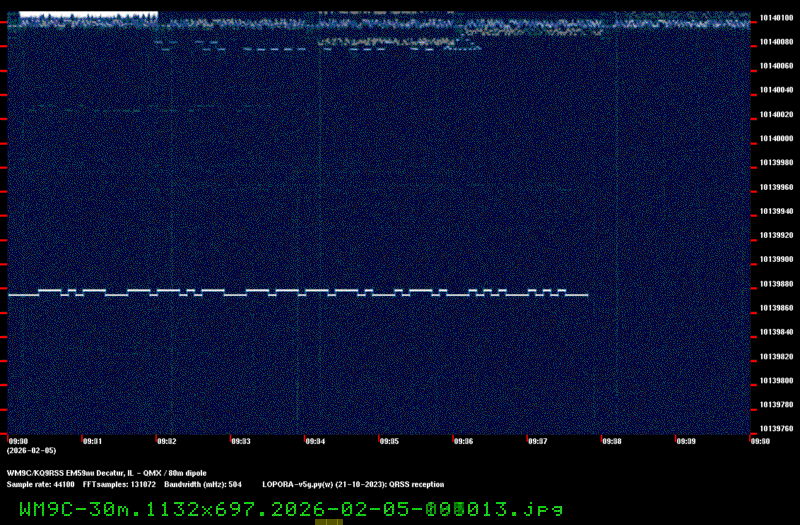Click the 09:38 time axis marker

click(x=611, y=440)
